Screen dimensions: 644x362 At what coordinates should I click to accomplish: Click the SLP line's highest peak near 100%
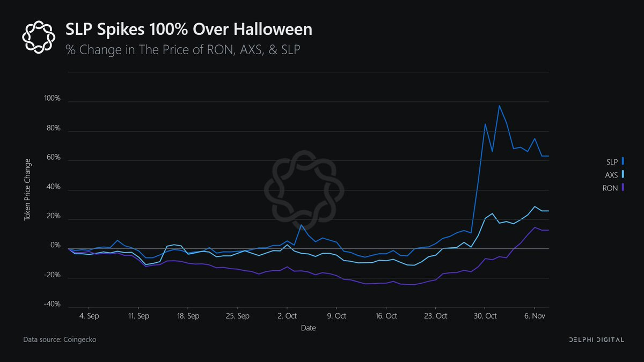[499, 106]
